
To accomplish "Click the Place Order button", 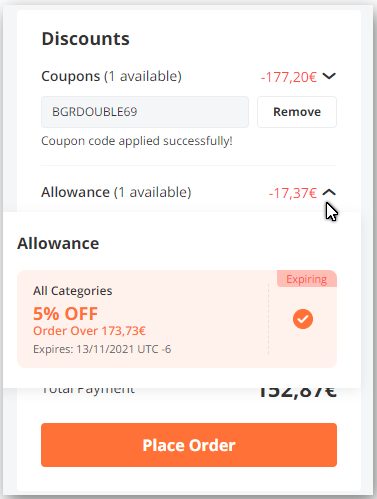I will (189, 445).
